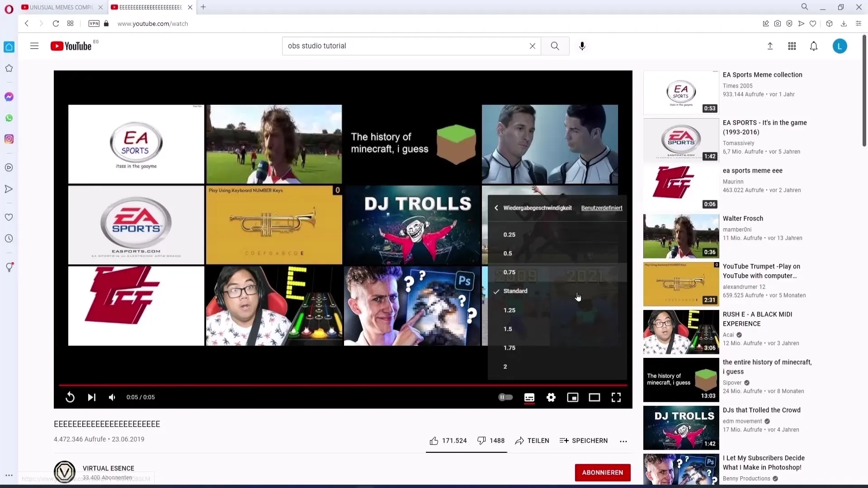Open the YouTube hamburger guide menu

tap(34, 46)
